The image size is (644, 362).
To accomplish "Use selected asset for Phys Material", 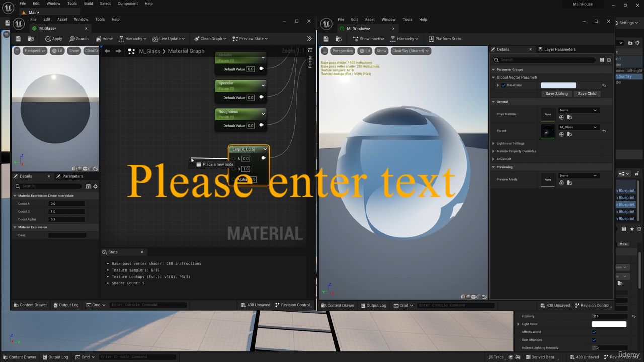I will pyautogui.click(x=561, y=117).
